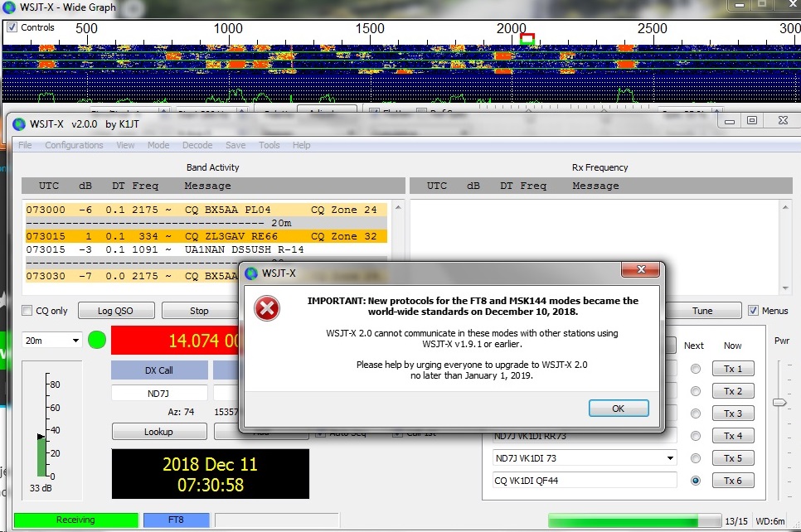
Task: Click the green status indicator next to band selector
Action: click(x=96, y=340)
